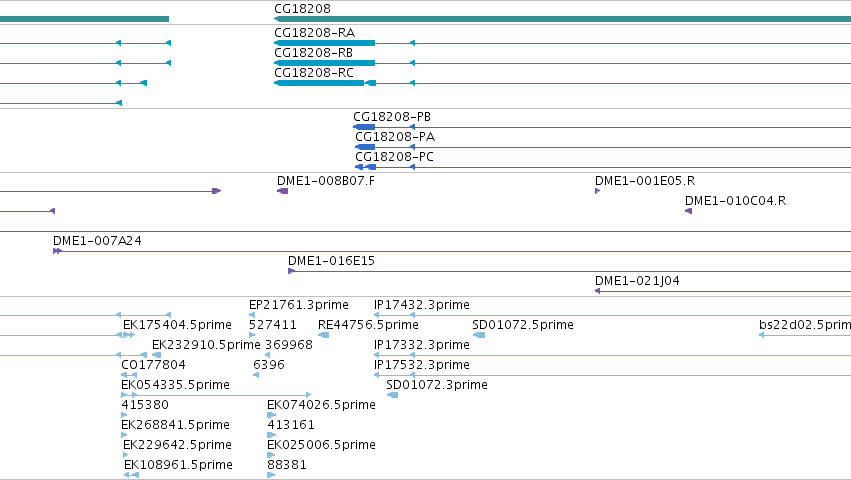
Task: Select the EP21761.3prime label
Action: pos(299,305)
